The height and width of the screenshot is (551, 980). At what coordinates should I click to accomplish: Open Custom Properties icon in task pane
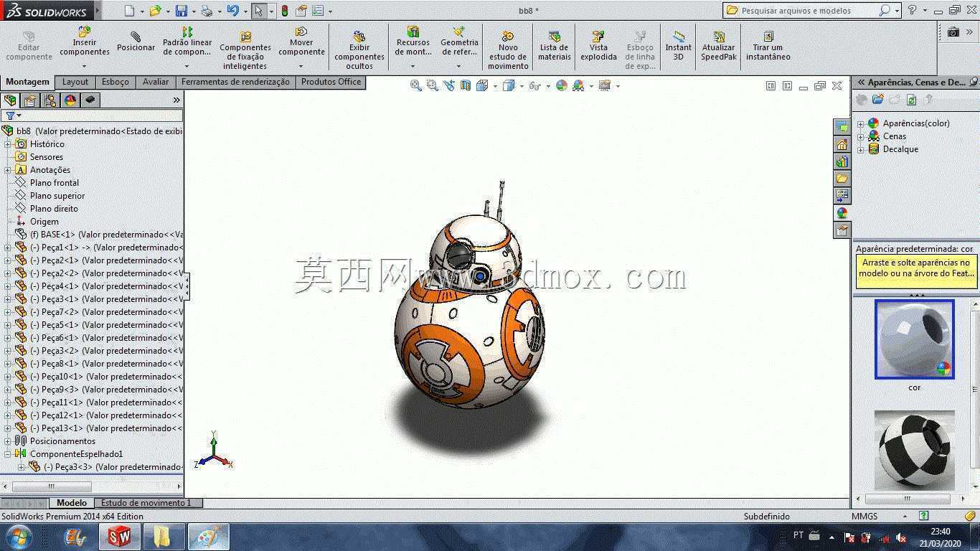coord(842,230)
